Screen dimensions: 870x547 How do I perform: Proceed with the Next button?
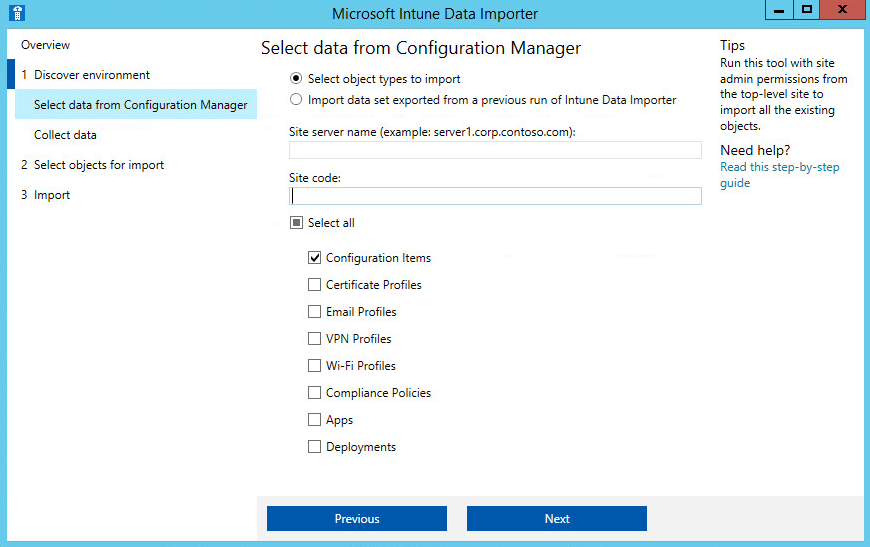pyautogui.click(x=557, y=518)
